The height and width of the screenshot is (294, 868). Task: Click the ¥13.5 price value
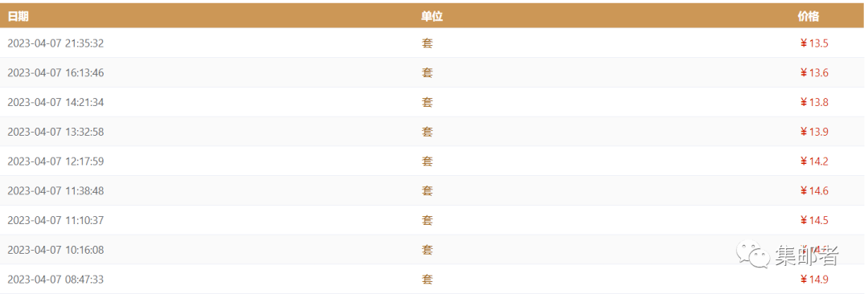(x=813, y=43)
